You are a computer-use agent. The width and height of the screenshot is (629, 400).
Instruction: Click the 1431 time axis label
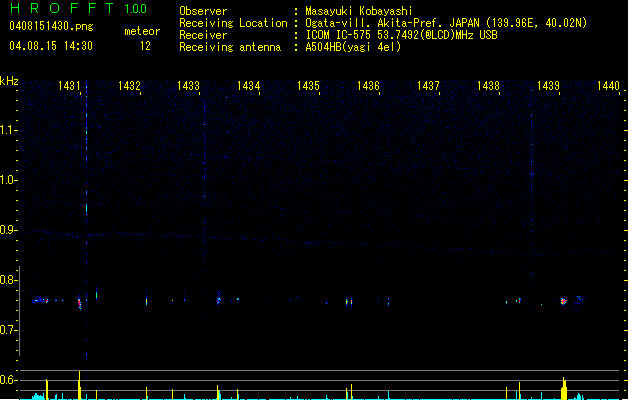pyautogui.click(x=69, y=86)
